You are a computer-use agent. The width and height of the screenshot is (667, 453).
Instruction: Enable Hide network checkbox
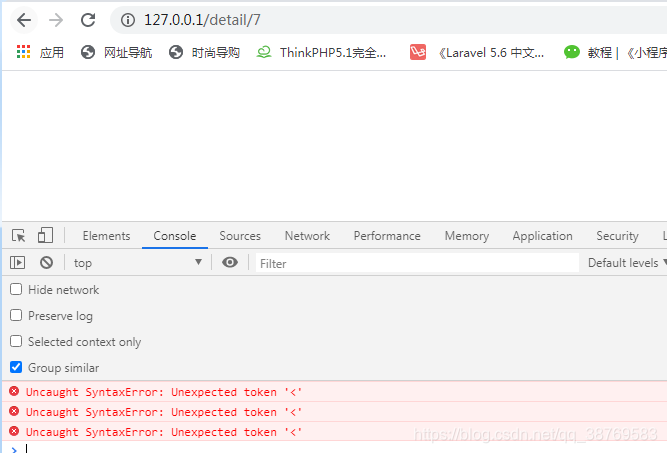tap(16, 289)
